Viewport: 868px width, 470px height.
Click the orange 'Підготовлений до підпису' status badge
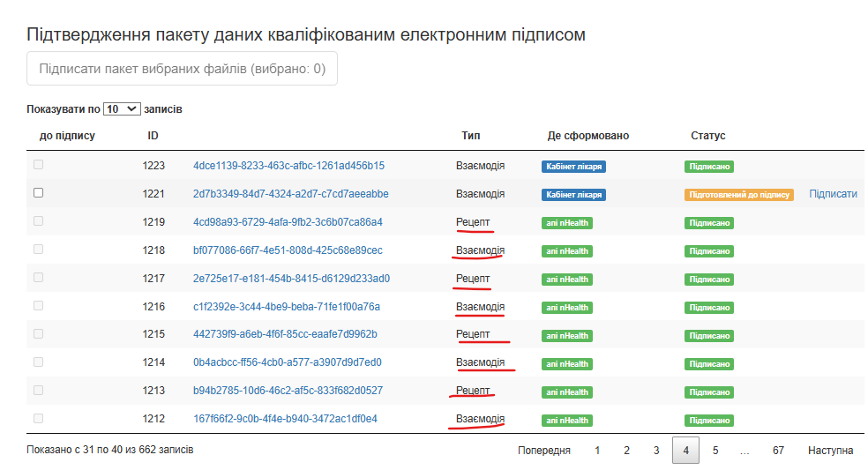pos(738,195)
